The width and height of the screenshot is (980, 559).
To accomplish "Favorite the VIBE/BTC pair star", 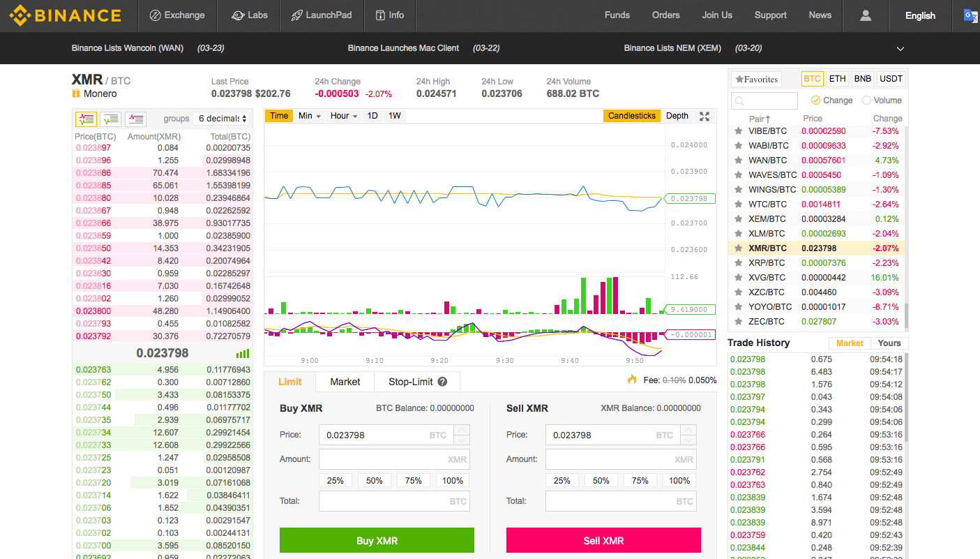I will (738, 131).
